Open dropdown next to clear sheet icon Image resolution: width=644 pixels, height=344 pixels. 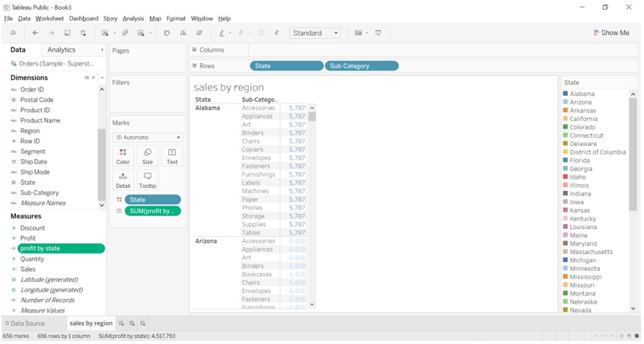(150, 33)
